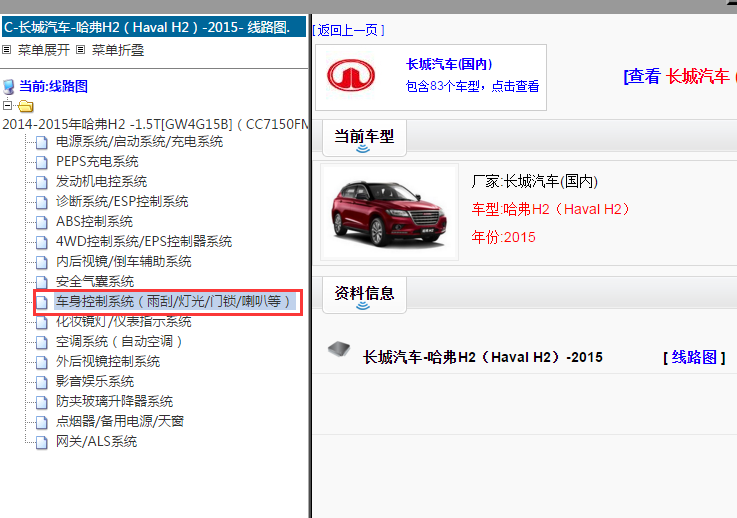Click document icon for 点烟器/备用电源/天窗
Viewport: 737px width, 518px height.
(42, 422)
